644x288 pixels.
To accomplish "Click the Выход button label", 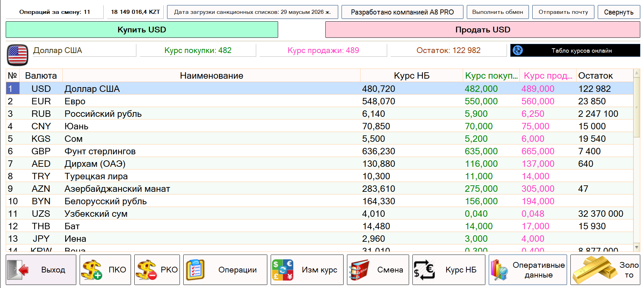I will [53, 270].
